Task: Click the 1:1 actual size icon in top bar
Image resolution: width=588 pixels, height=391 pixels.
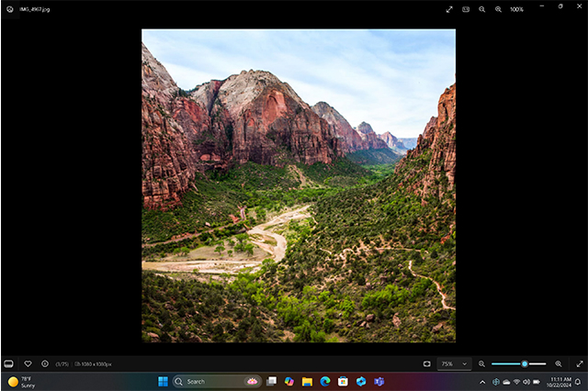Action: tap(466, 9)
